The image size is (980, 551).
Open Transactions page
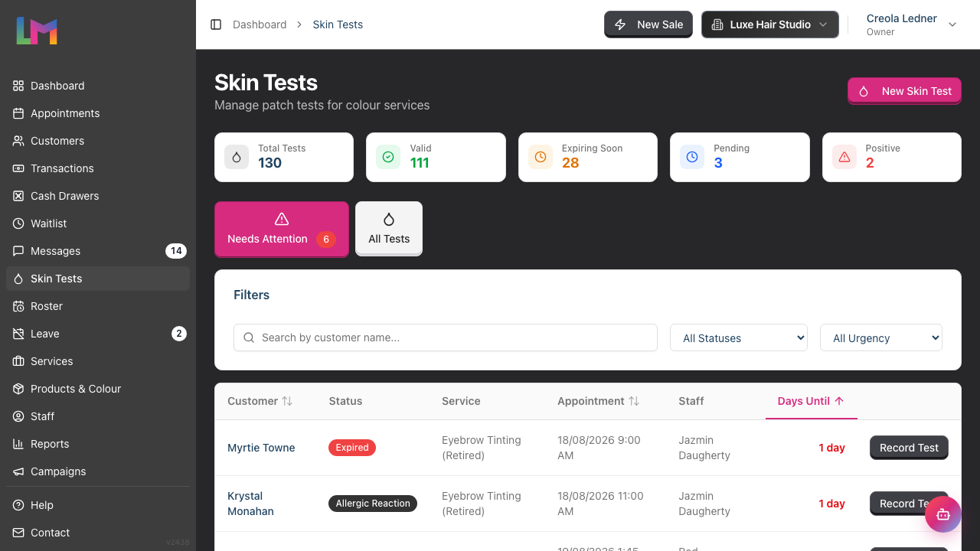(x=98, y=168)
